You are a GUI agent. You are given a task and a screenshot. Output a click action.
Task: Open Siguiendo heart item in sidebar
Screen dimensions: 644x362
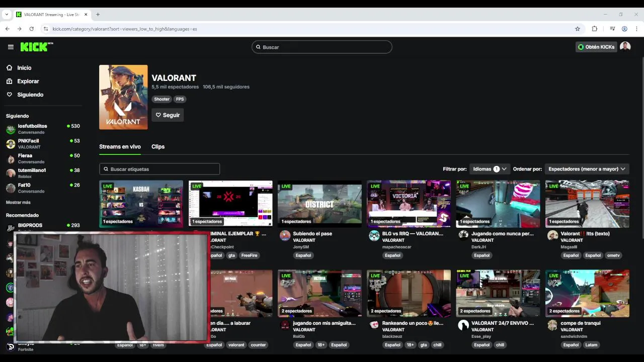(x=25, y=95)
